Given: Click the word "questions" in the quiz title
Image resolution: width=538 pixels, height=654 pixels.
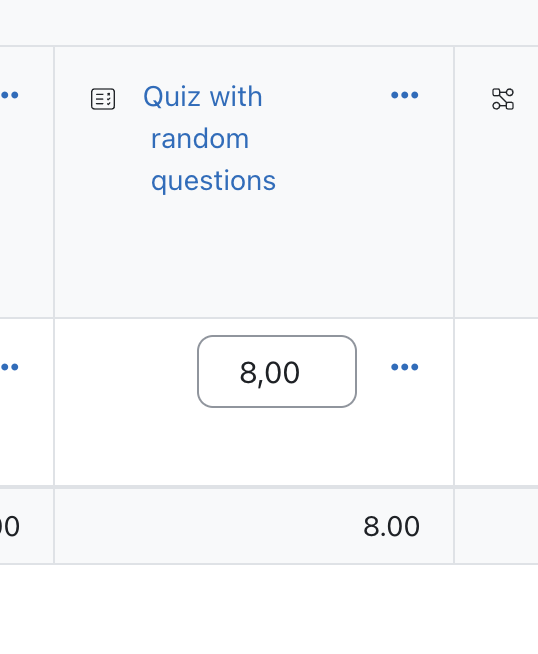Looking at the screenshot, I should (213, 181).
